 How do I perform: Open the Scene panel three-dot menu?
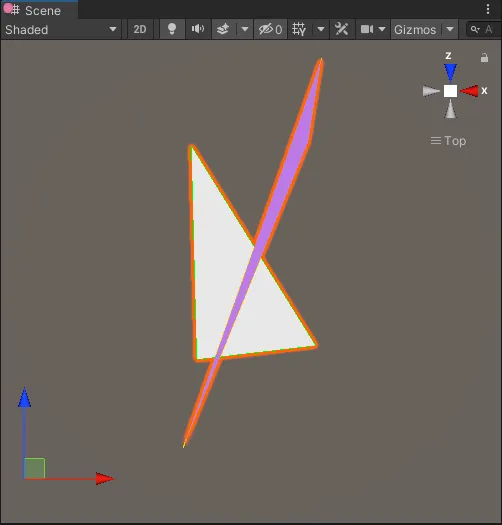[488, 9]
